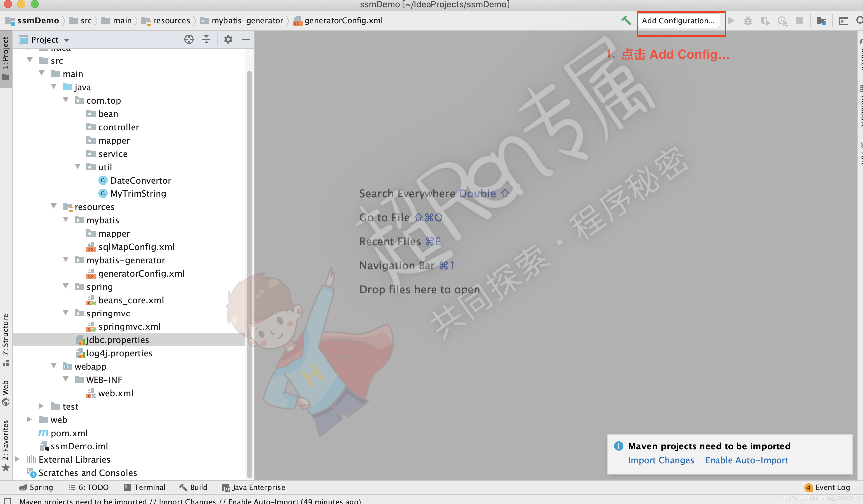Open Spring tool window tab
863x504 pixels.
tap(36, 487)
